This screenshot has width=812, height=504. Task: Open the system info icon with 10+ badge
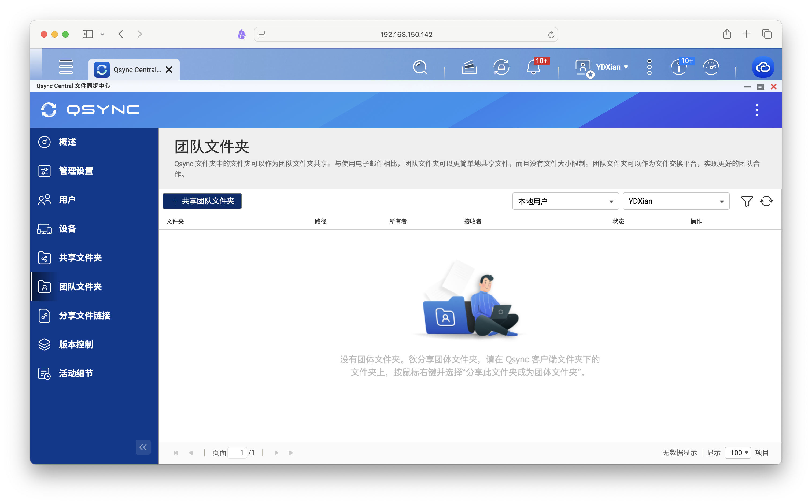(679, 67)
